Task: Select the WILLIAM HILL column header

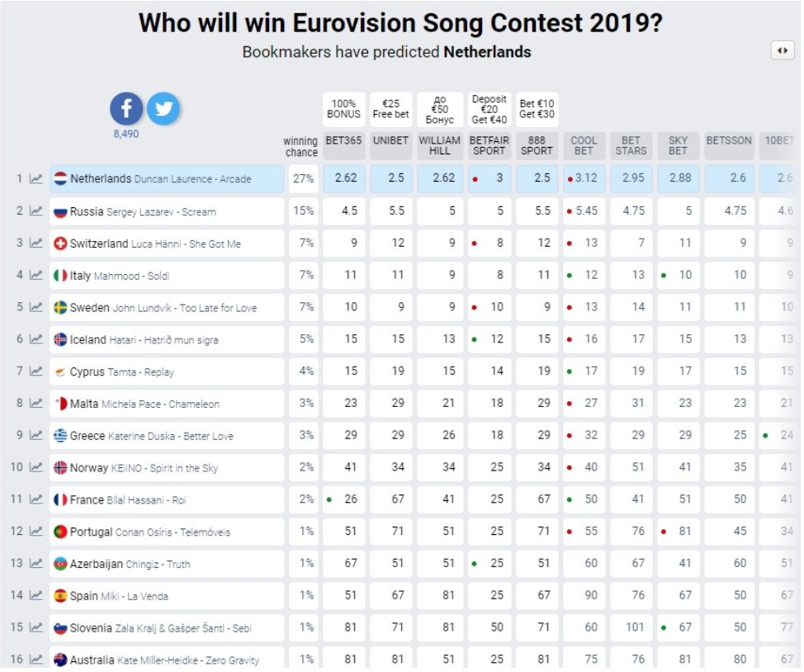Action: [439, 146]
